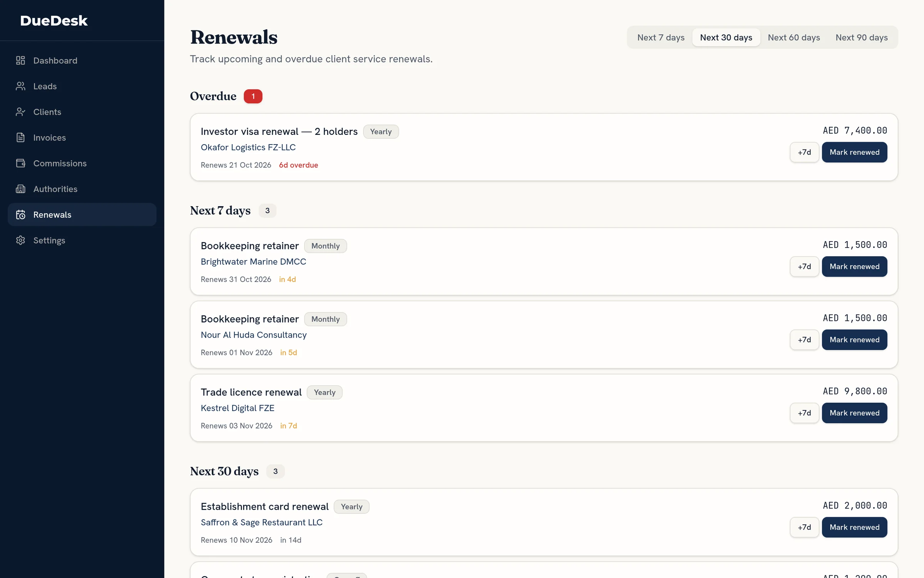The height and width of the screenshot is (578, 924).
Task: Click the Commissions wallet icon
Action: (20, 163)
